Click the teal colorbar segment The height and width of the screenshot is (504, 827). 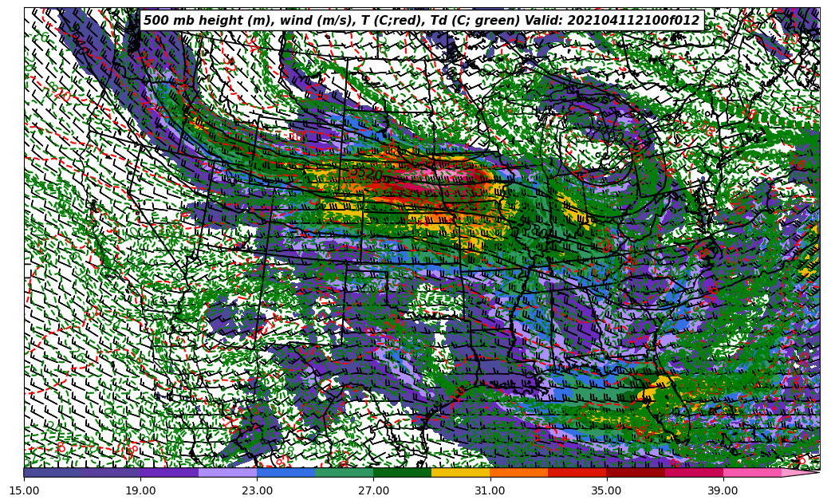tap(344, 473)
